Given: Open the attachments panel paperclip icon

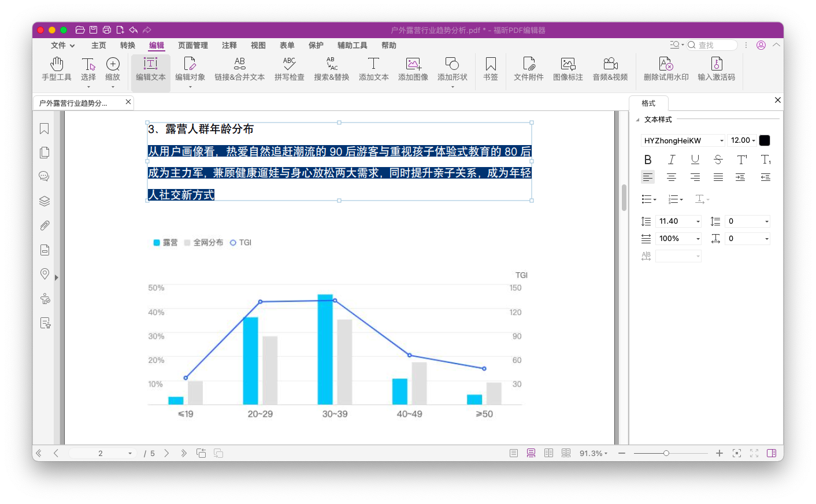Looking at the screenshot, I should point(44,225).
